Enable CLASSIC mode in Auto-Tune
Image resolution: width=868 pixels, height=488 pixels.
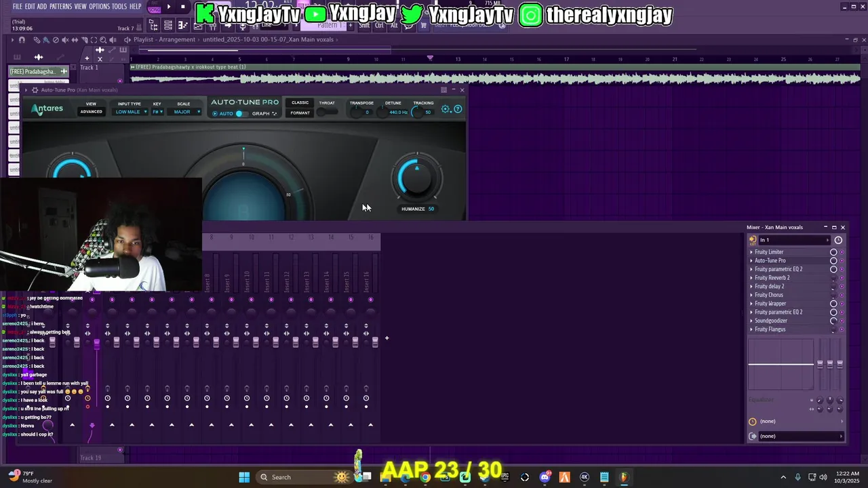[x=300, y=103]
